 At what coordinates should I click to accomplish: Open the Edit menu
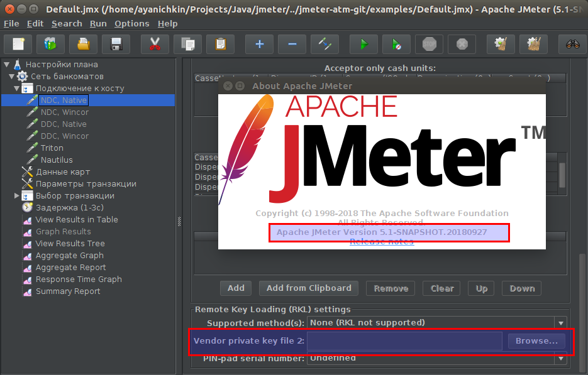pos(35,24)
